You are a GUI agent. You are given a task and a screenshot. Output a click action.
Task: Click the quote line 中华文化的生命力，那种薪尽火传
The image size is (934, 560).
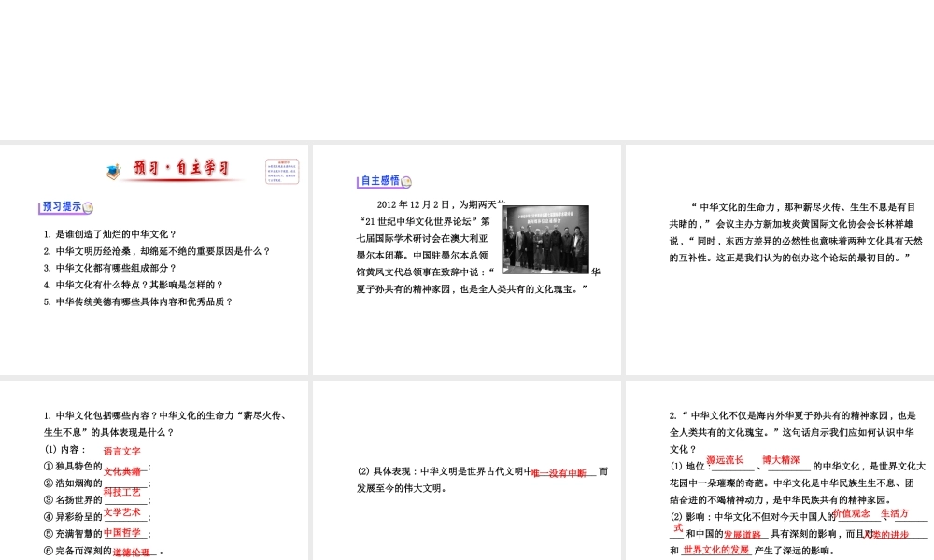[x=801, y=207]
